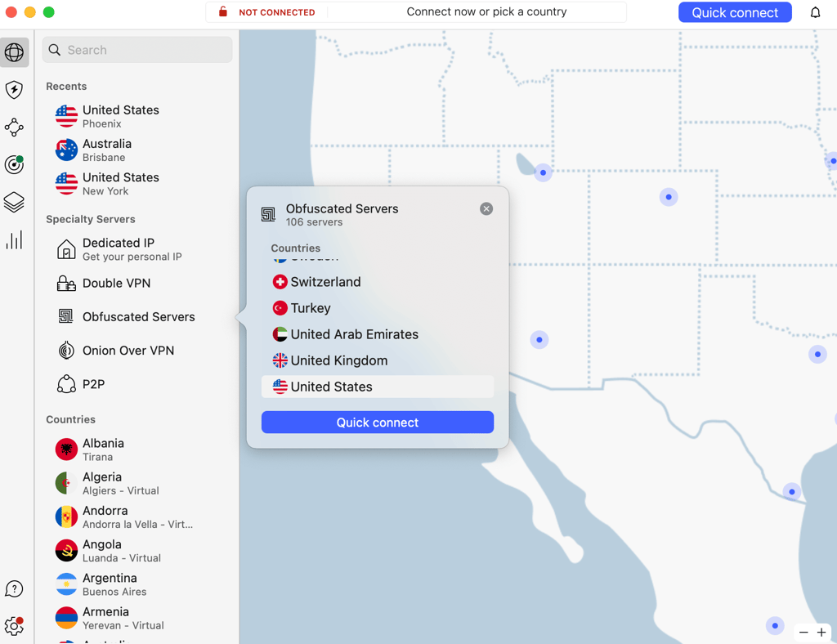Click the Armenia flag icon
This screenshot has height=644, width=837.
click(x=66, y=618)
